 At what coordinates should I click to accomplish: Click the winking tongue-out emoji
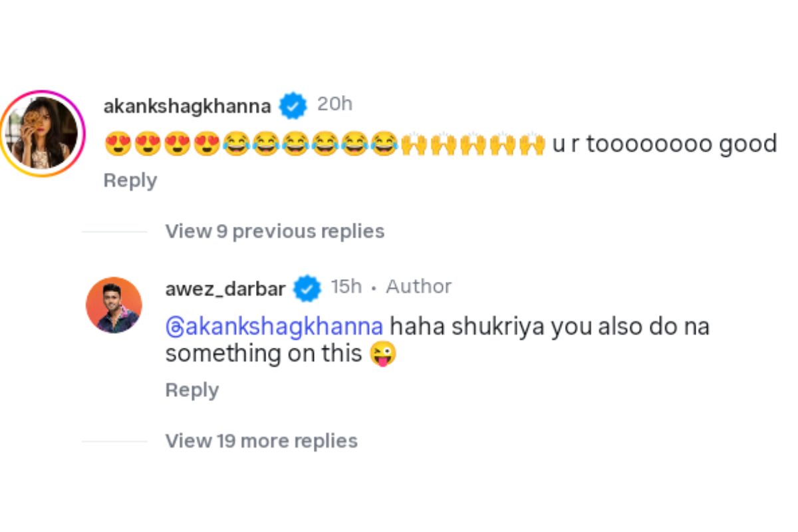(x=383, y=354)
